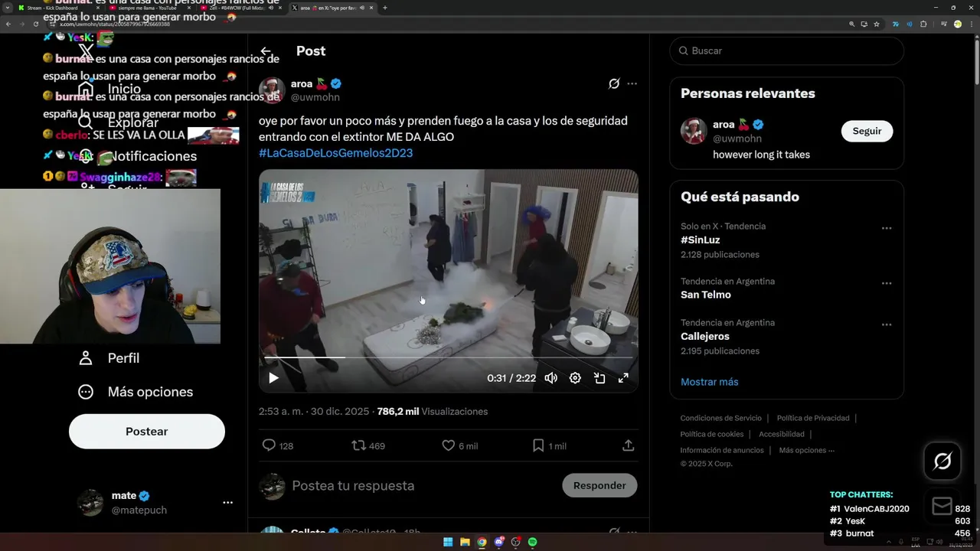Viewport: 980px width, 551px height.
Task: Follow aroa with the Seguir button
Action: pyautogui.click(x=867, y=131)
